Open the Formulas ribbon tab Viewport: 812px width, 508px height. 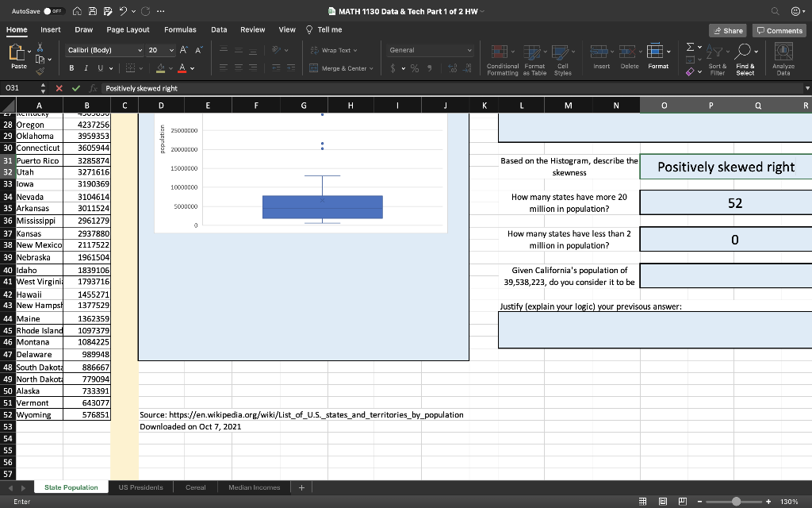180,29
